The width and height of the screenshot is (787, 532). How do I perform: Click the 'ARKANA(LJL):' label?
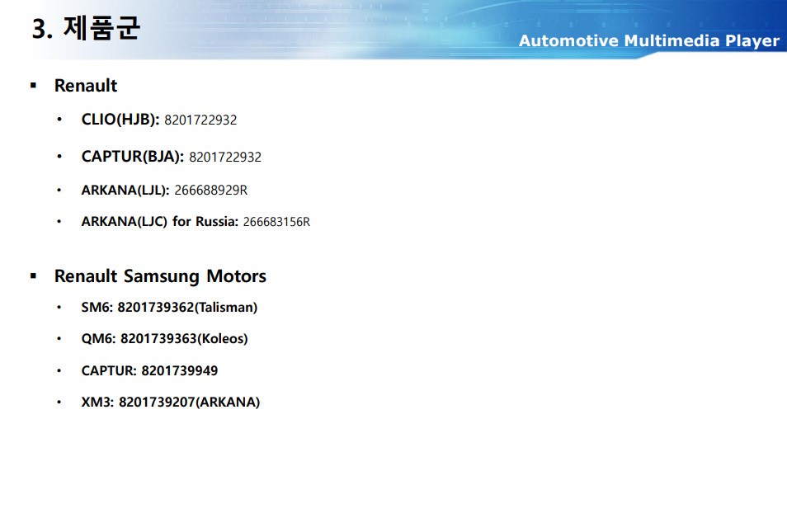click(125, 191)
